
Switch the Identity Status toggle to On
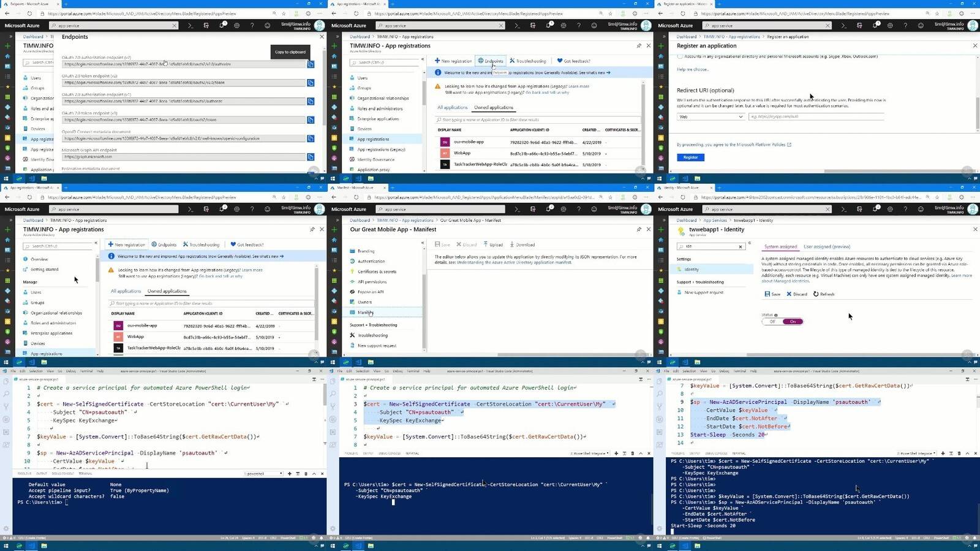(x=793, y=321)
